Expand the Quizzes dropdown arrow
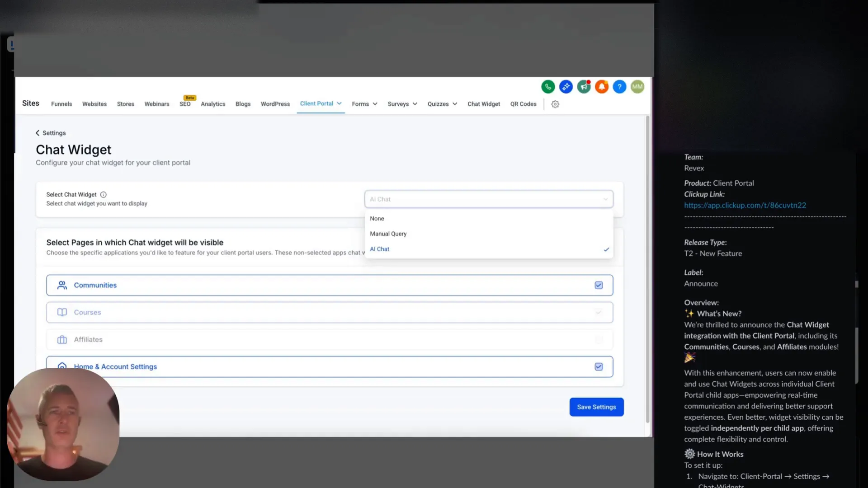The height and width of the screenshot is (488, 868). click(455, 104)
